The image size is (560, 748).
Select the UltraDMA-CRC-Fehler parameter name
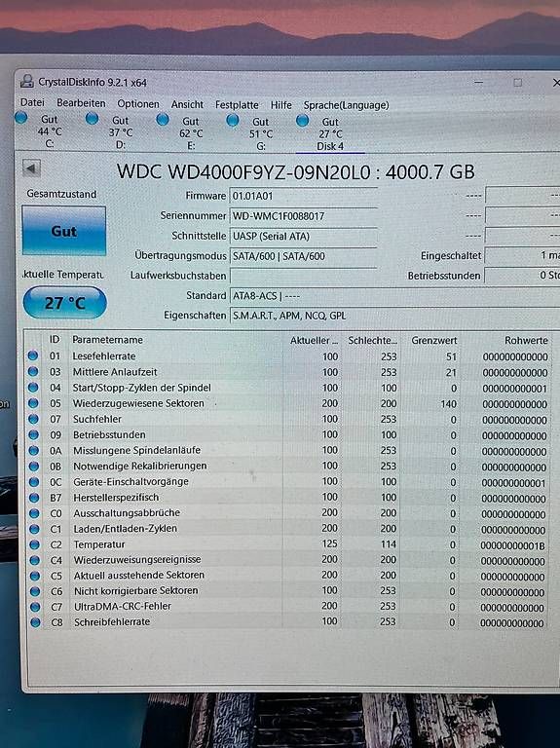(x=123, y=607)
